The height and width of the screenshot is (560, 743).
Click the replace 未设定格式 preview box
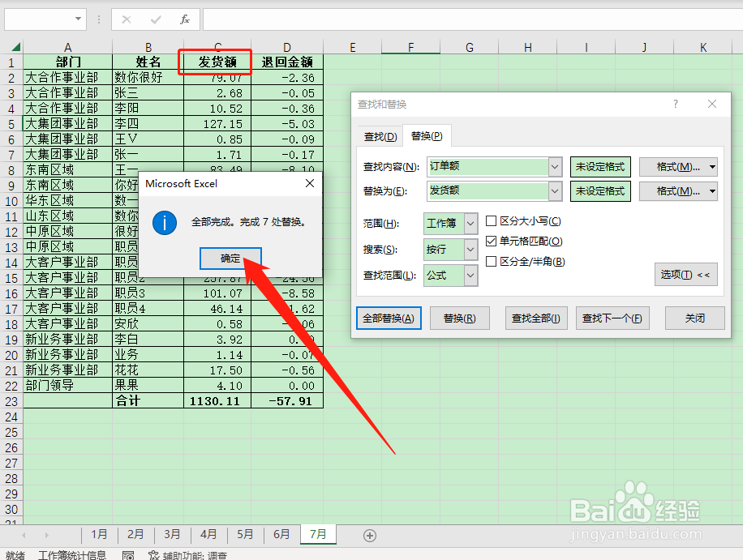(600, 191)
